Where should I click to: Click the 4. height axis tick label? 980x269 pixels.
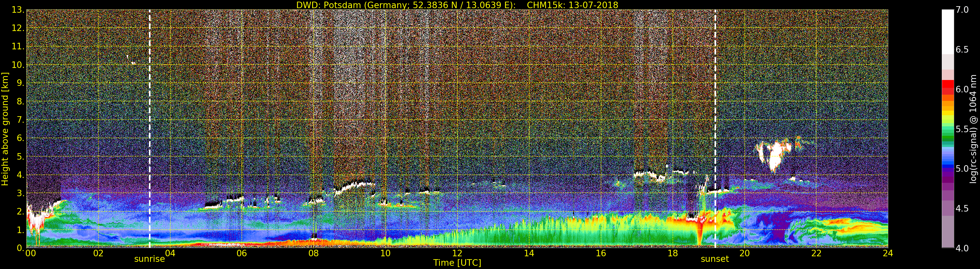(21, 175)
